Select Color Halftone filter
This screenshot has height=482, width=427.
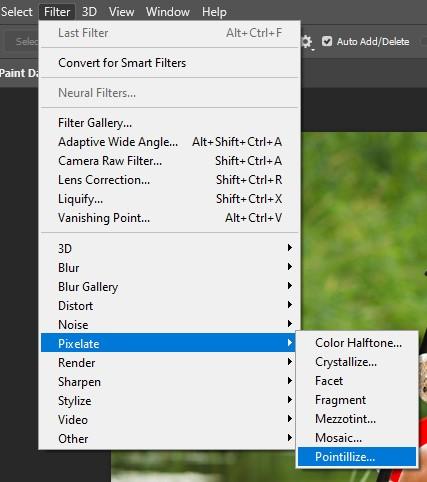[357, 343]
